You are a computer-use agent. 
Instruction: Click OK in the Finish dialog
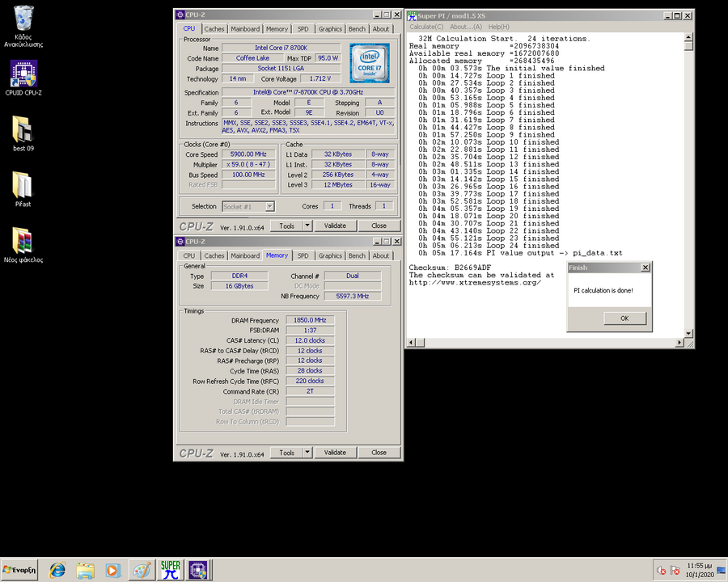pyautogui.click(x=624, y=318)
